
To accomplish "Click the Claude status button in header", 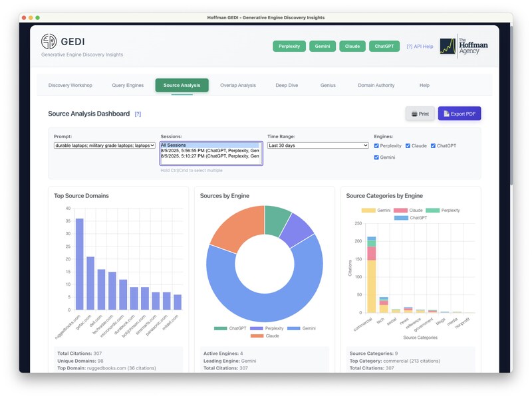I will [352, 47].
